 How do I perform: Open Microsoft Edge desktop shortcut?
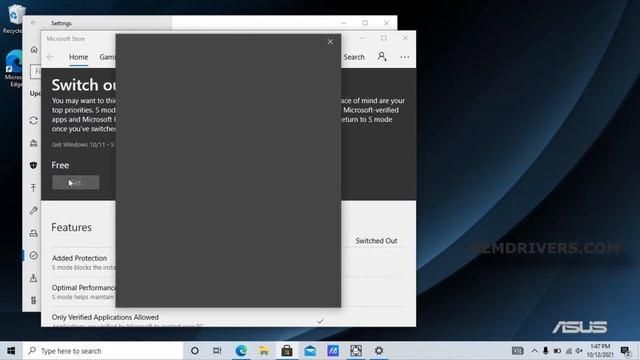[14, 69]
